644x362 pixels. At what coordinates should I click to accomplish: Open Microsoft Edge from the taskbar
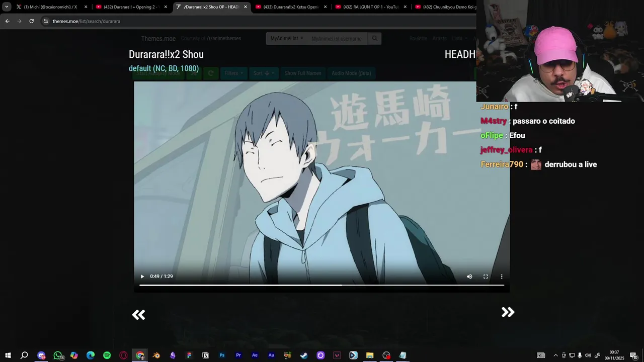91,355
